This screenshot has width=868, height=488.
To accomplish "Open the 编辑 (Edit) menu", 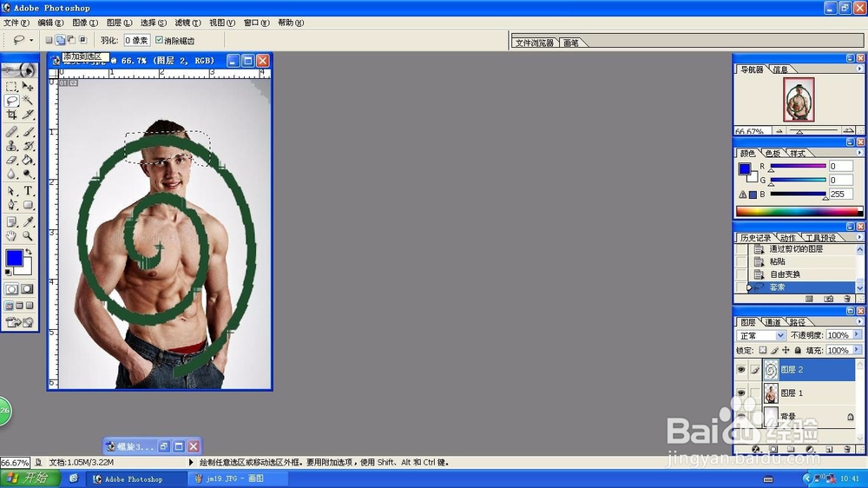I will (50, 23).
